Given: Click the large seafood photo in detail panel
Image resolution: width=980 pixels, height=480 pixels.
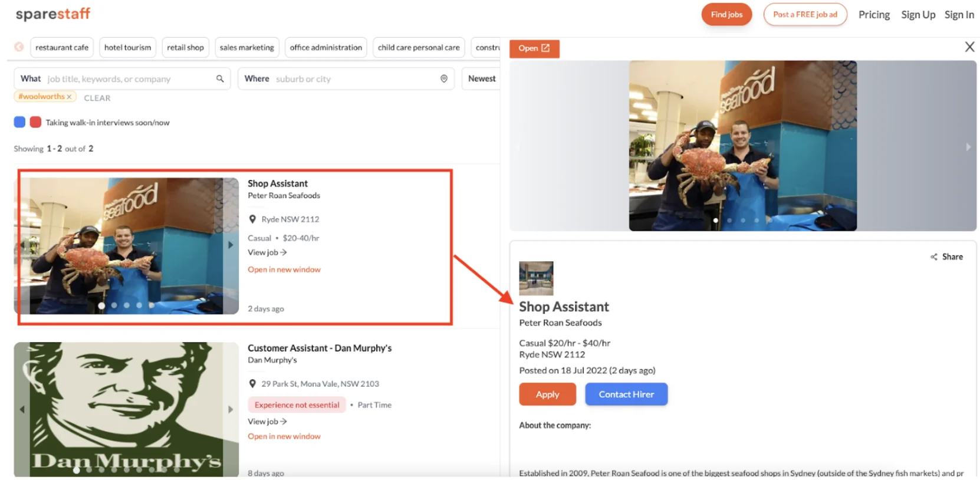Looking at the screenshot, I should 742,146.
